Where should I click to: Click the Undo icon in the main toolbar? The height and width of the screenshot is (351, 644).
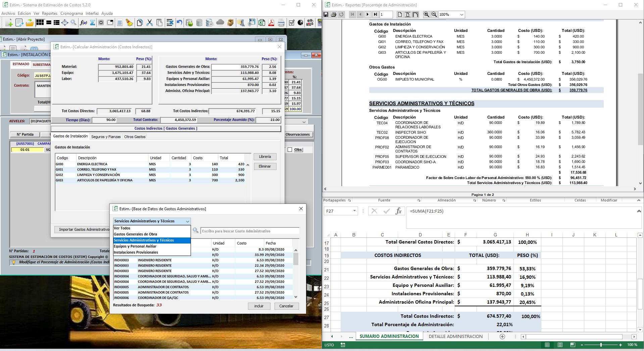tap(180, 23)
